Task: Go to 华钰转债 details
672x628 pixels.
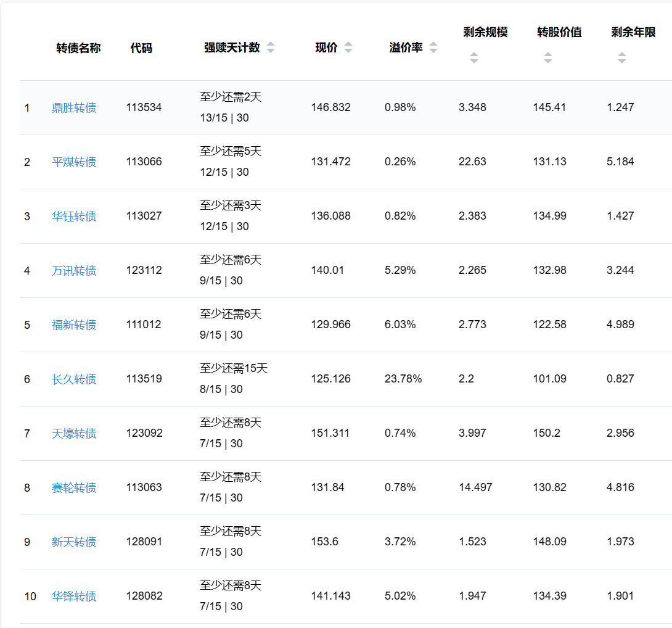Action: pyautogui.click(x=74, y=217)
